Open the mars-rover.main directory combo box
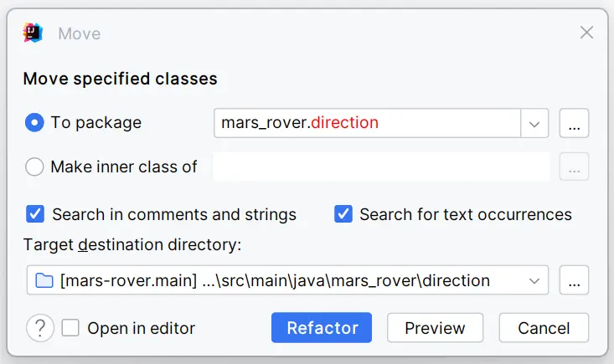Screen dimensions: 614x364 (276, 280)
